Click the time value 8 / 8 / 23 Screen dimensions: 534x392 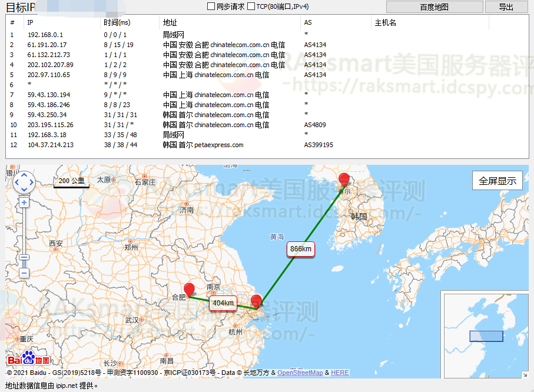point(117,105)
